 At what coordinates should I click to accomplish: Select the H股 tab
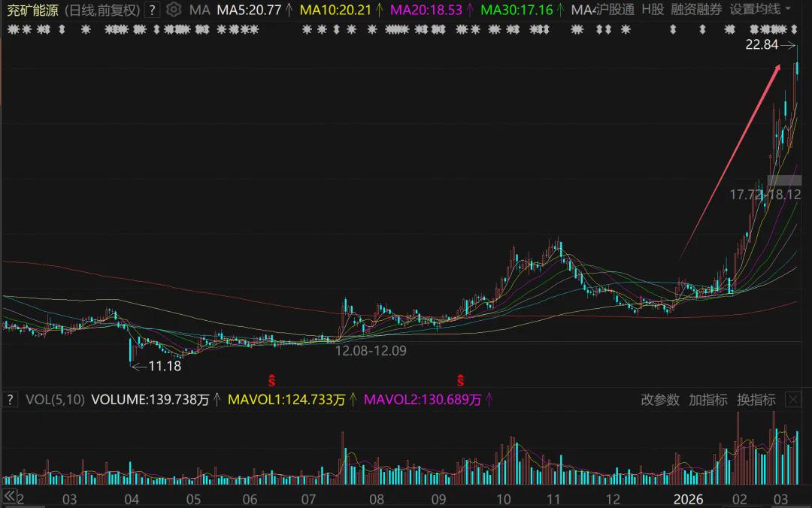(x=653, y=10)
